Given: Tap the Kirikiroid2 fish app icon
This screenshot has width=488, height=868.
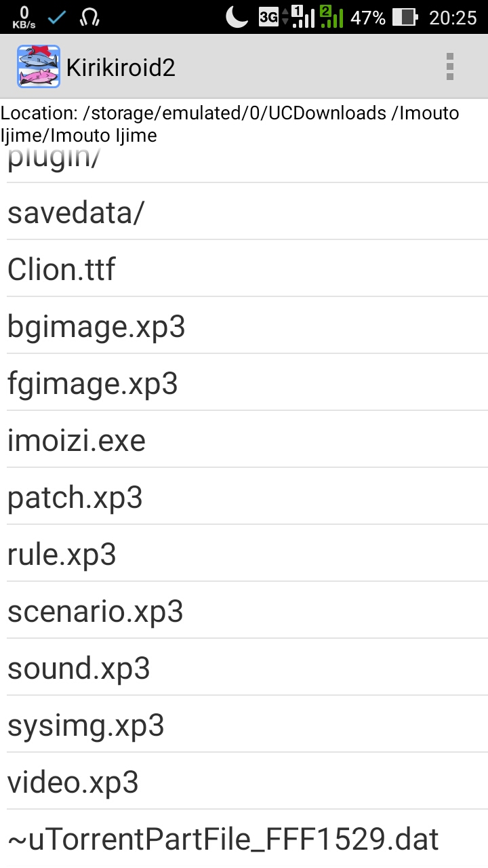Looking at the screenshot, I should (39, 66).
